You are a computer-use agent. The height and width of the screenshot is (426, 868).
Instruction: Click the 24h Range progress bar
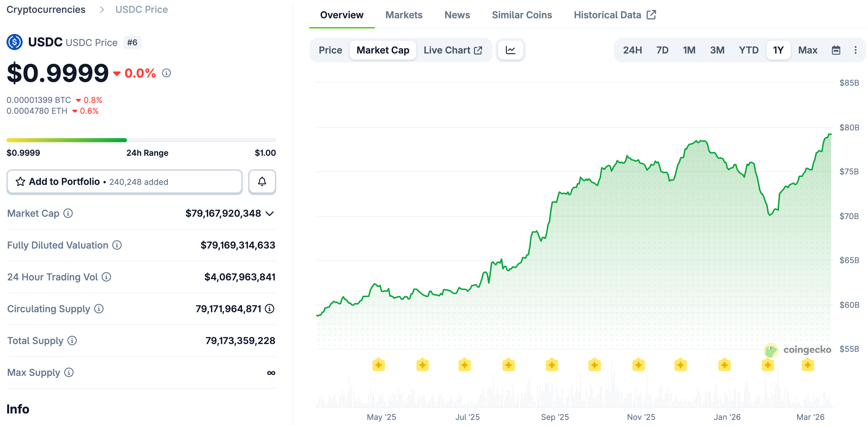141,140
